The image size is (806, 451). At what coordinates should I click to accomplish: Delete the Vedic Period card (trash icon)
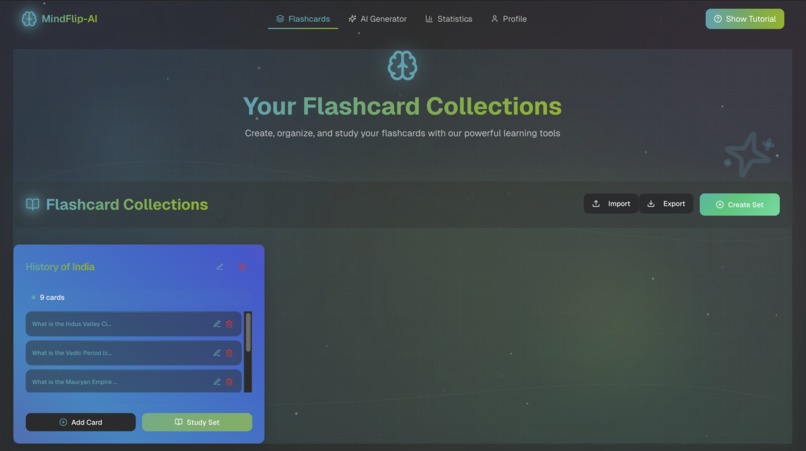pyautogui.click(x=229, y=353)
